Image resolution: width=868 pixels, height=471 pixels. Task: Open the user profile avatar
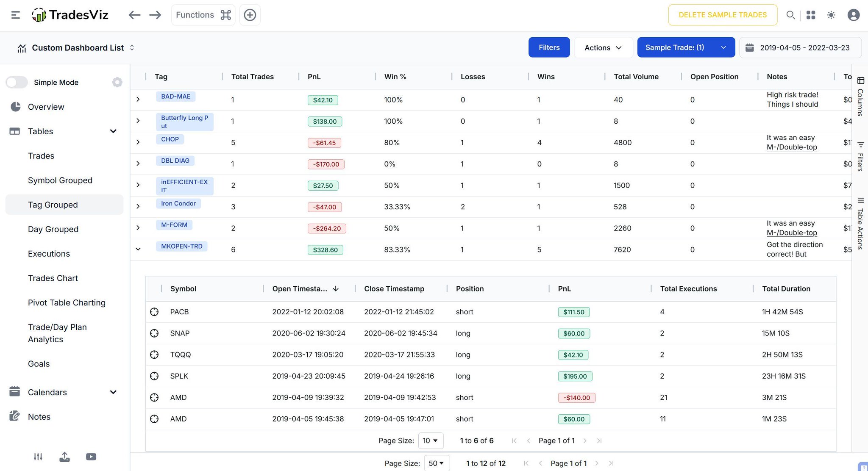(853, 15)
